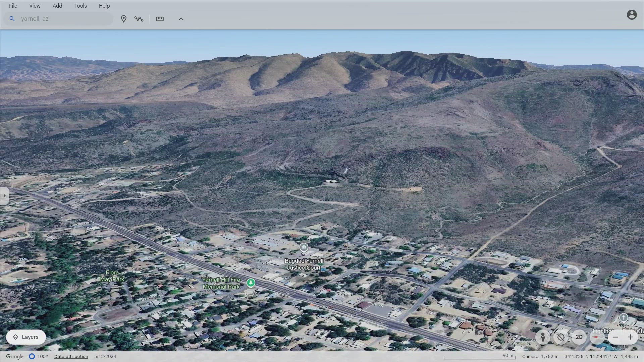
Task: Click the Yarnell Hill Fire Memorial Park marker
Action: click(x=251, y=283)
